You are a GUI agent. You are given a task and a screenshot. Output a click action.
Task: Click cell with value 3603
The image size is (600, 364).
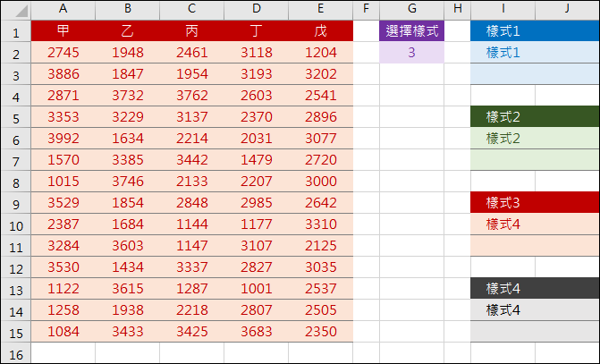point(128,245)
